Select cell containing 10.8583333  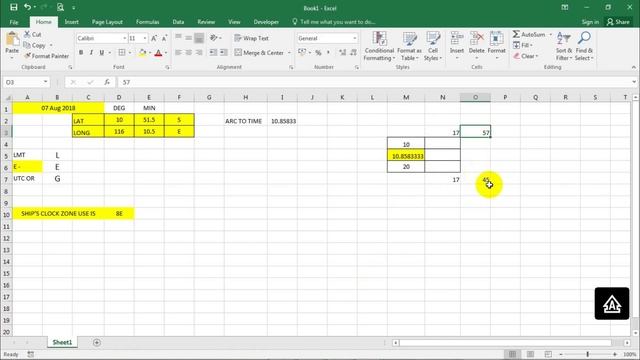tap(406, 156)
